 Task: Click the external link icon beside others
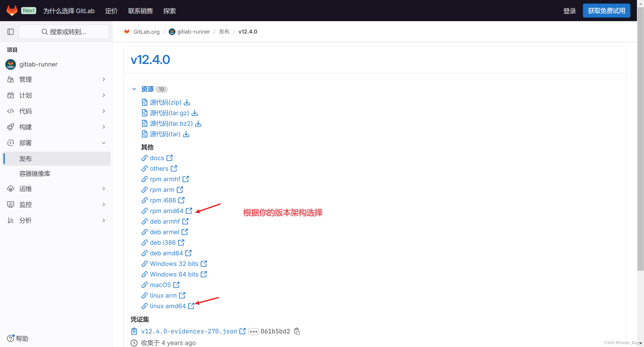(x=174, y=168)
